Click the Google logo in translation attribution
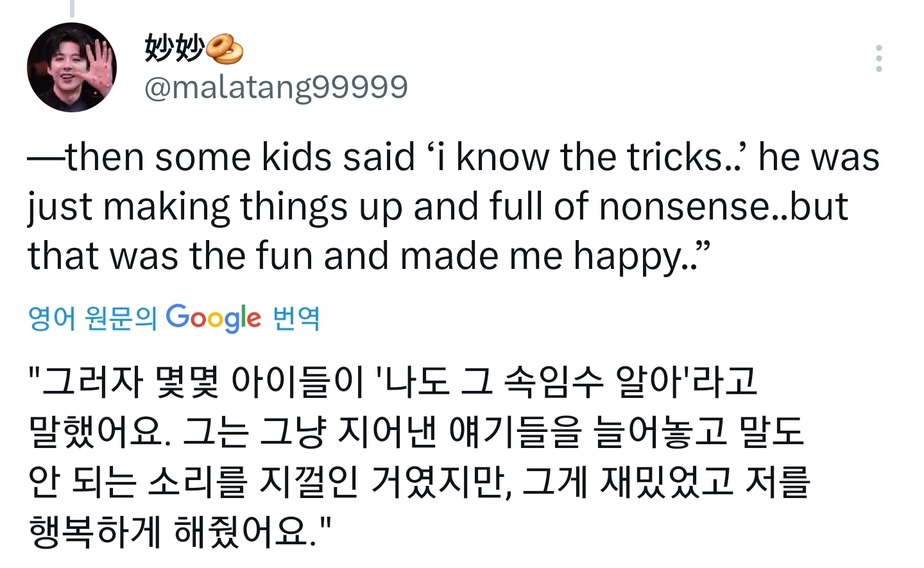924x568 pixels. (213, 318)
